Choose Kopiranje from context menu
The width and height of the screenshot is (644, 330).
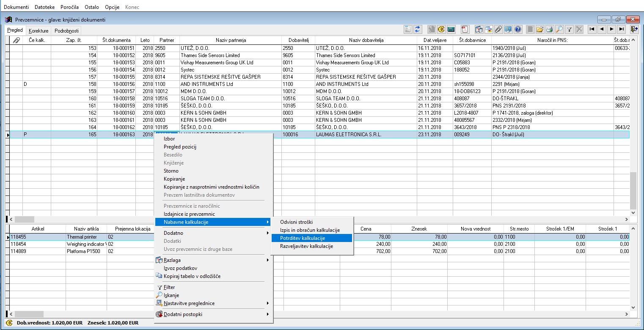click(213, 179)
